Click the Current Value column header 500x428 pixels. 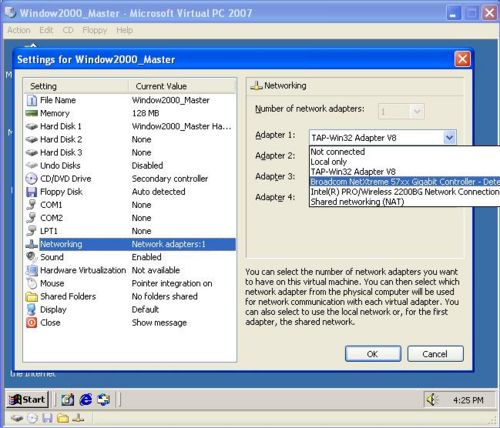[x=182, y=86]
